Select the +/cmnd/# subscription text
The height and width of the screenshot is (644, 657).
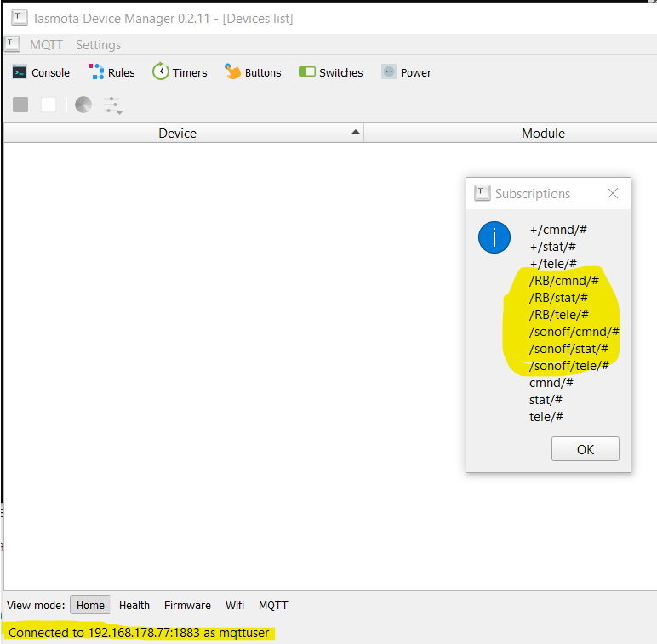coord(558,230)
